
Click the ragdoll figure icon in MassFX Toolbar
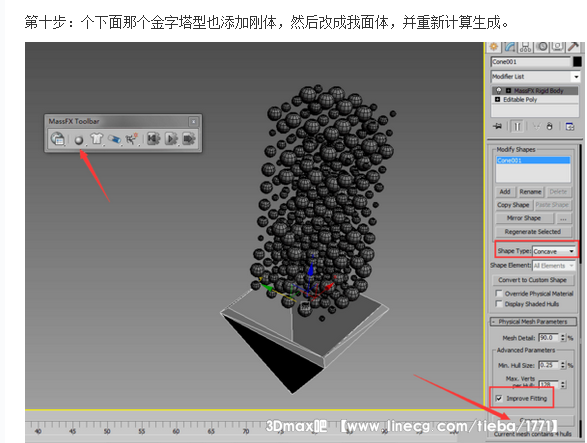pos(131,139)
